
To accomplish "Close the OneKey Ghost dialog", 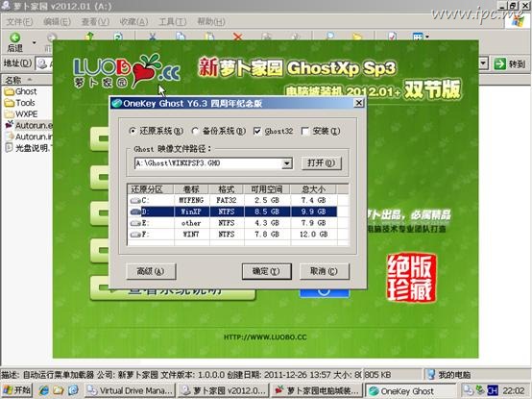I will [x=358, y=103].
